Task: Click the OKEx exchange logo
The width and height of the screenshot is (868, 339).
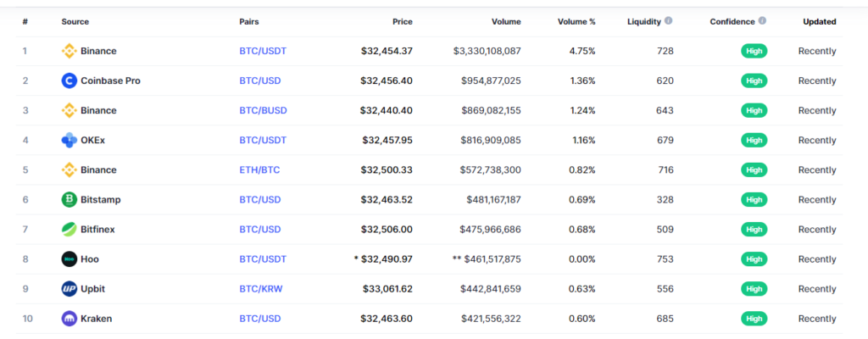Action: (70, 140)
